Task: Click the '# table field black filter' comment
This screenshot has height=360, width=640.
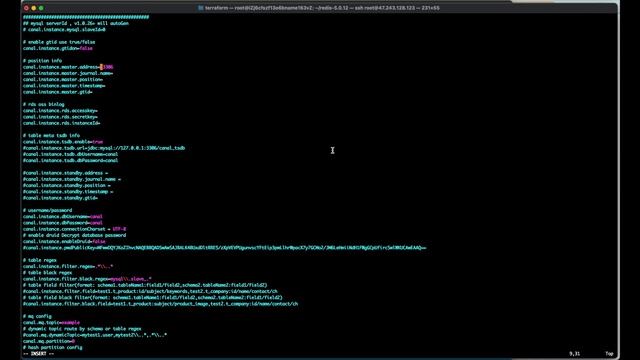Action: click(153, 298)
